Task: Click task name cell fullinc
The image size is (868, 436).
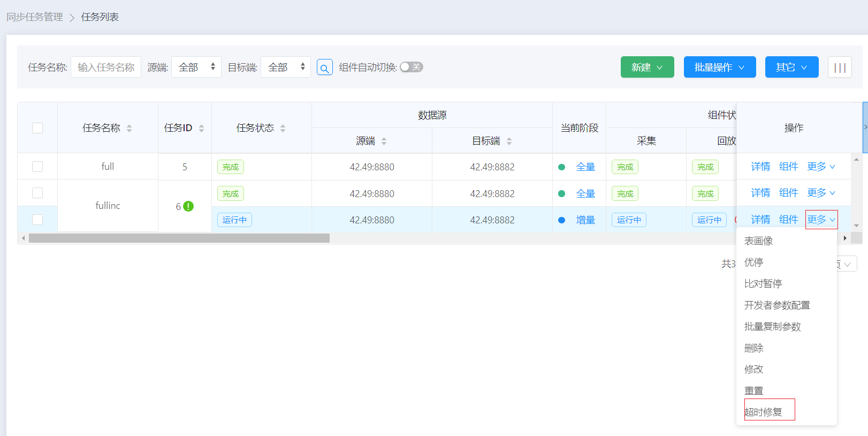Action: click(108, 206)
